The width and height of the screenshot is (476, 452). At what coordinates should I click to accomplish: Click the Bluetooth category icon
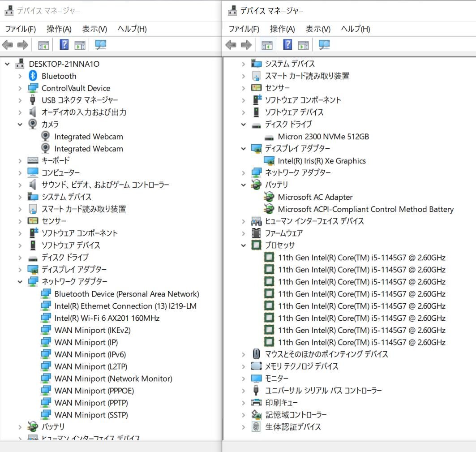33,76
